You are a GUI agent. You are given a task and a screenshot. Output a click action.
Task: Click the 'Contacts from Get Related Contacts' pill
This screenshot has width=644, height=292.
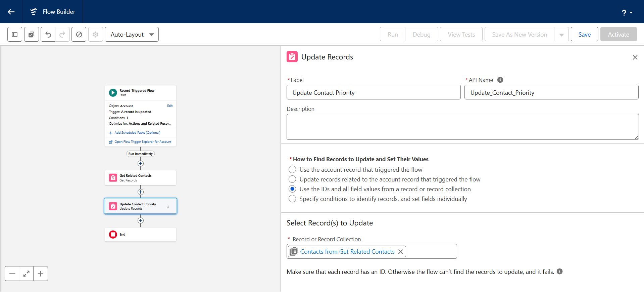coord(347,252)
